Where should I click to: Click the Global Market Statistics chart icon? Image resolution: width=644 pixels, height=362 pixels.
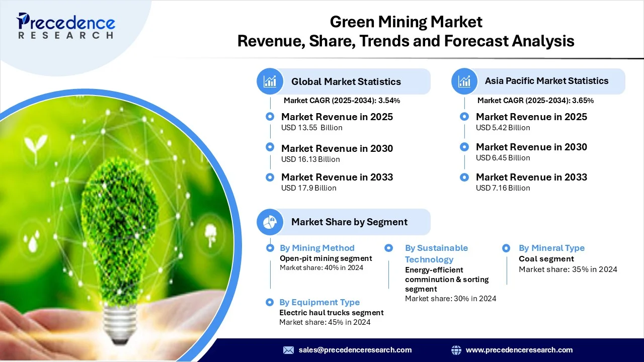(270, 81)
